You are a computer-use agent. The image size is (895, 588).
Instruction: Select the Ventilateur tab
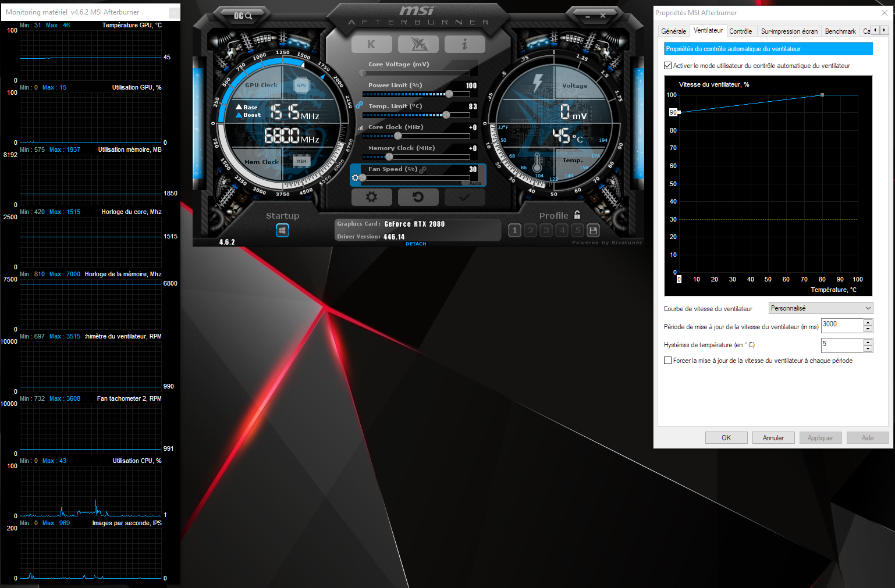[708, 30]
